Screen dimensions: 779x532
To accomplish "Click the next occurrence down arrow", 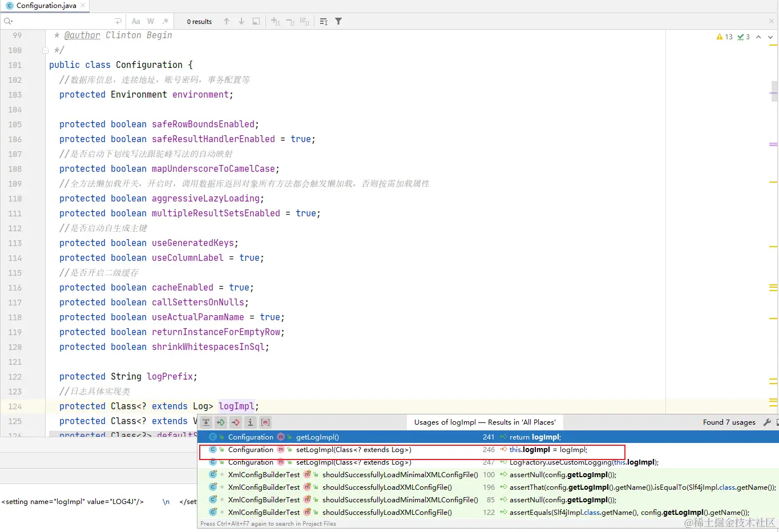I will (x=241, y=21).
